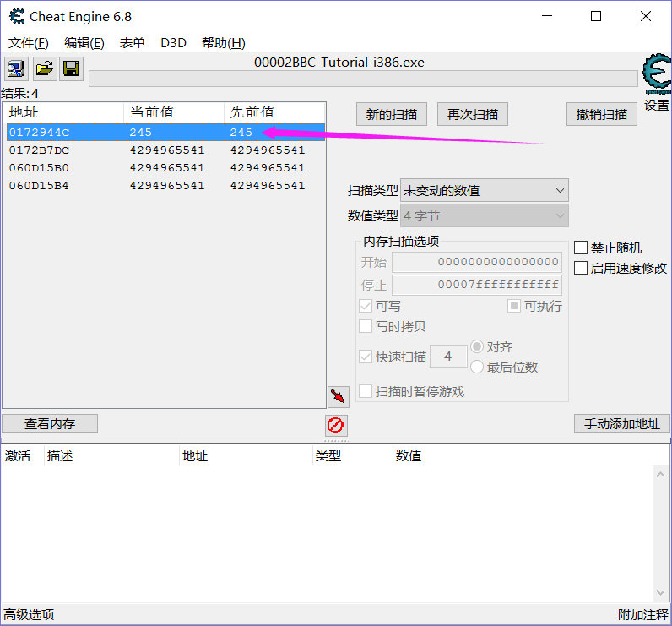The height and width of the screenshot is (626, 672).
Task: Click the red arrow add-to-list icon
Action: pyautogui.click(x=339, y=396)
